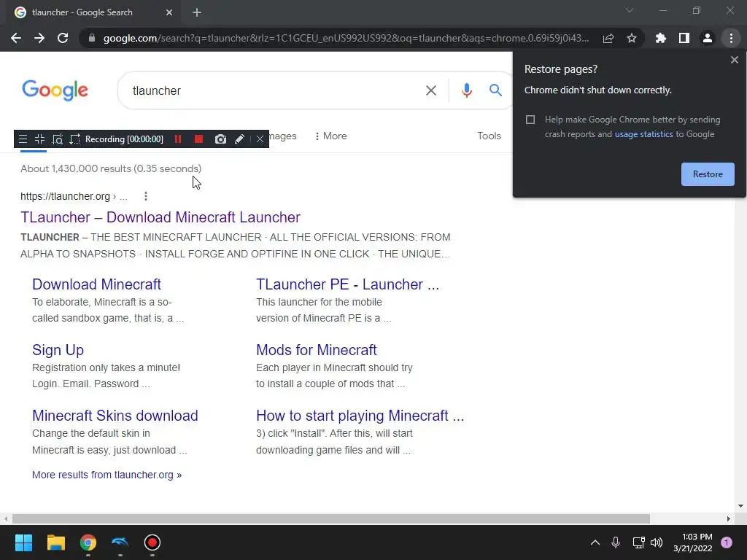This screenshot has width=747, height=560.
Task: Click the site lock icon in address bar
Action: (x=91, y=38)
